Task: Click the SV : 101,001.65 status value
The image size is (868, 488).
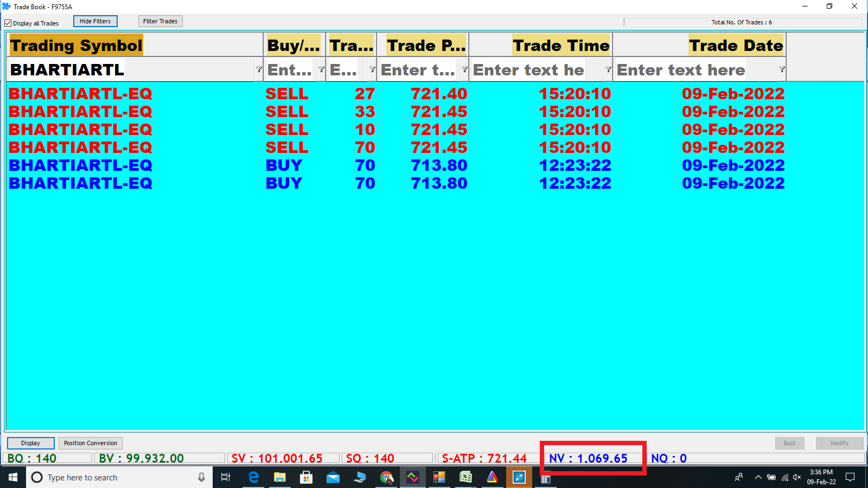Action: (277, 458)
